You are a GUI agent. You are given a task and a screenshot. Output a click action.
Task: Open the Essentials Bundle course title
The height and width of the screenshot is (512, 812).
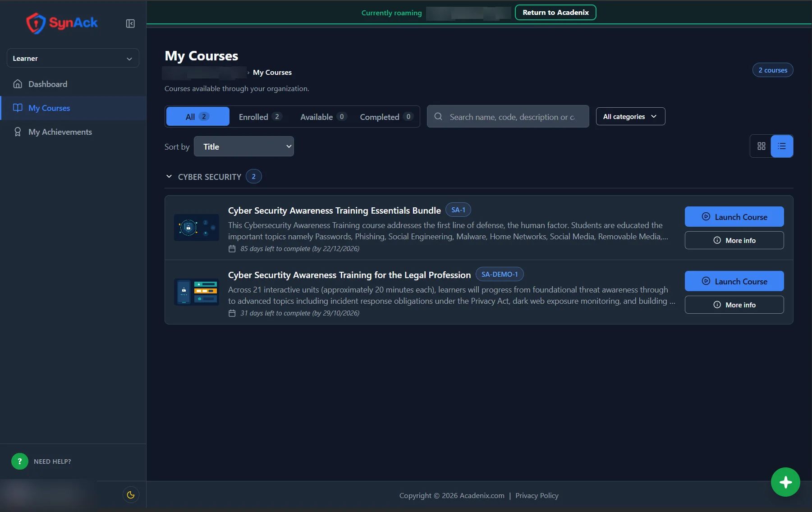point(334,210)
